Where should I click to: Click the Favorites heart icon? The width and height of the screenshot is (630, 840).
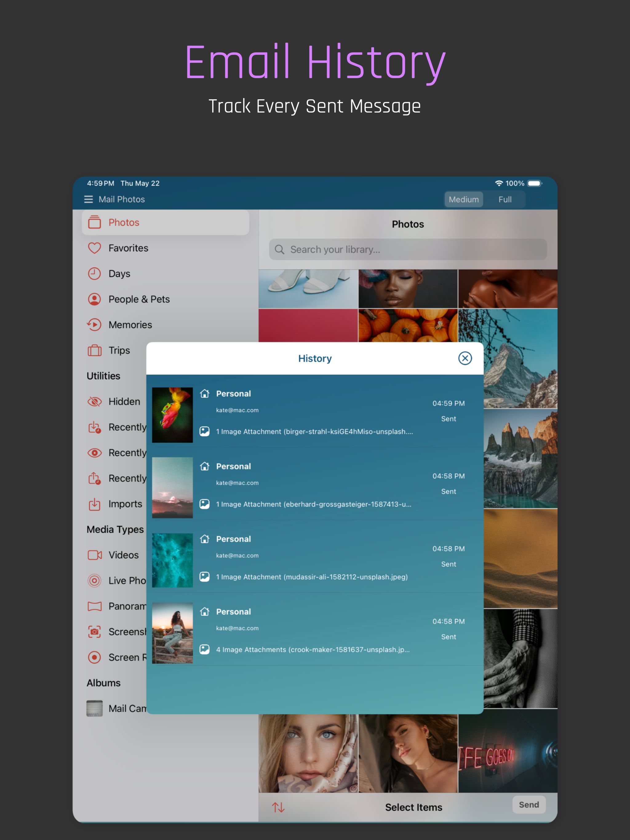[95, 248]
